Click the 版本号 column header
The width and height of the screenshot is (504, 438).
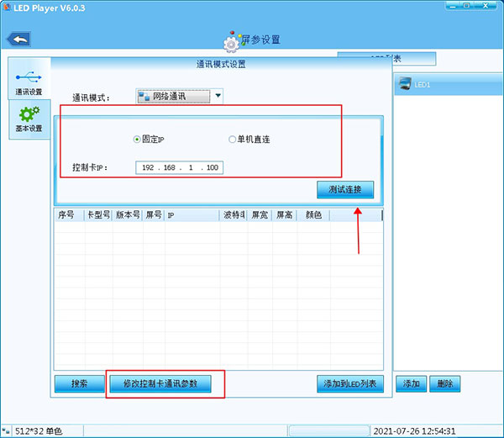tap(128, 215)
